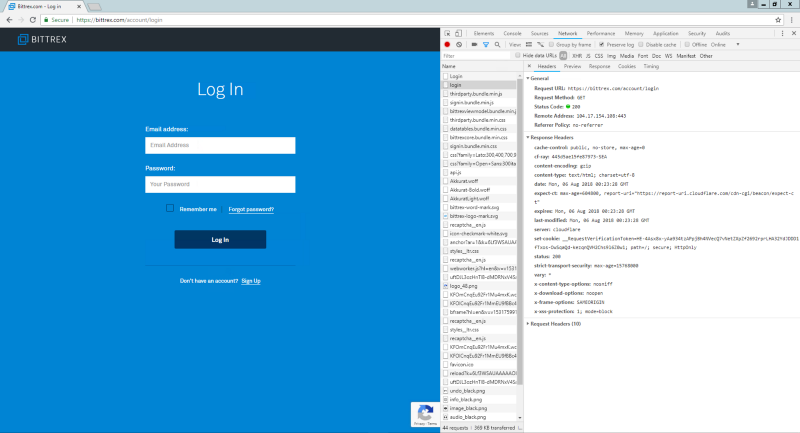Open the Chrome profile icon

(752, 4)
